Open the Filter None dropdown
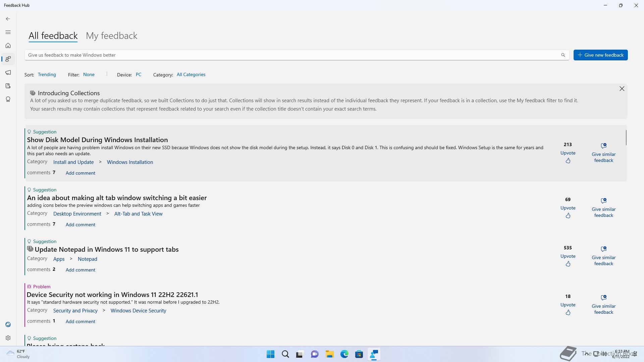 point(89,74)
